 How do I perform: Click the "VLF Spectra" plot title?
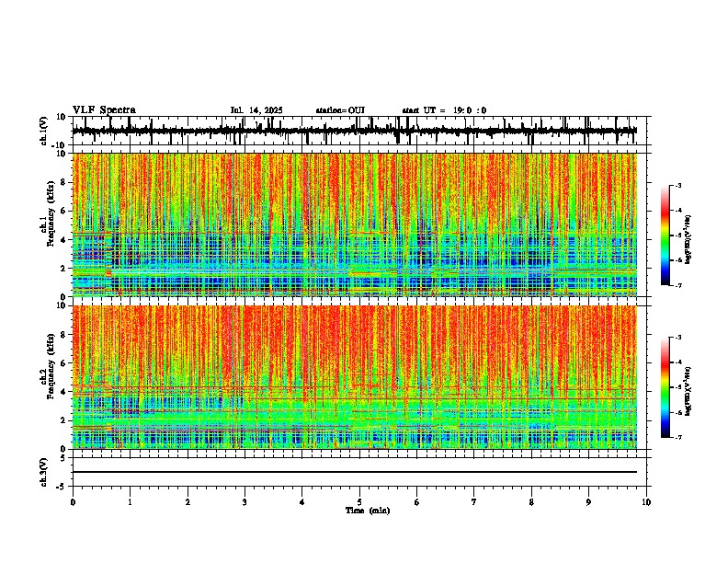104,110
